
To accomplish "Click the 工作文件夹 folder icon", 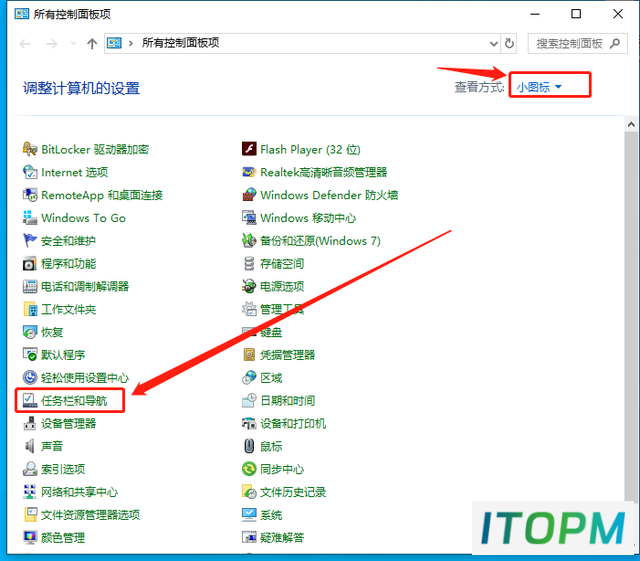I will click(x=30, y=309).
